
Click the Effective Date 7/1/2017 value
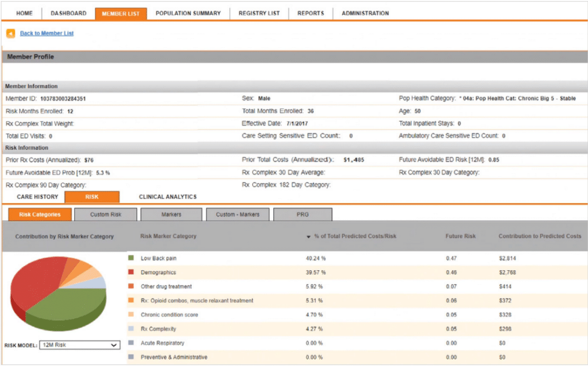coord(297,123)
